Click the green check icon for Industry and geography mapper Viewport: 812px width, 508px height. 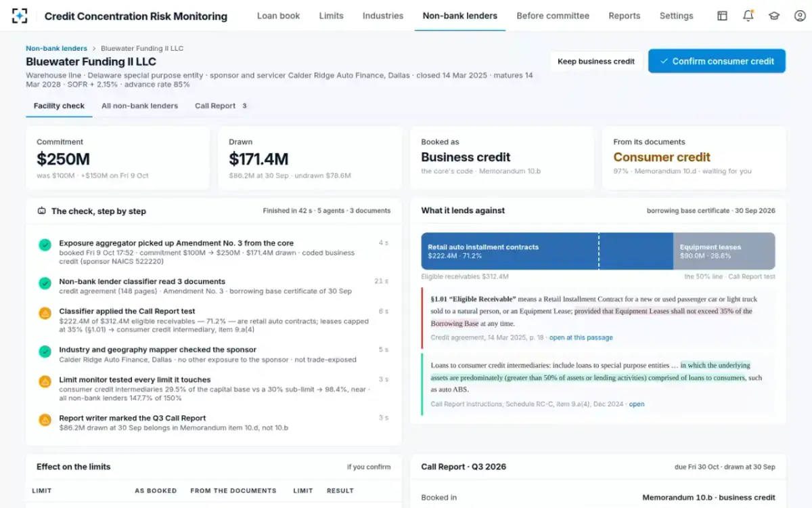click(x=45, y=352)
